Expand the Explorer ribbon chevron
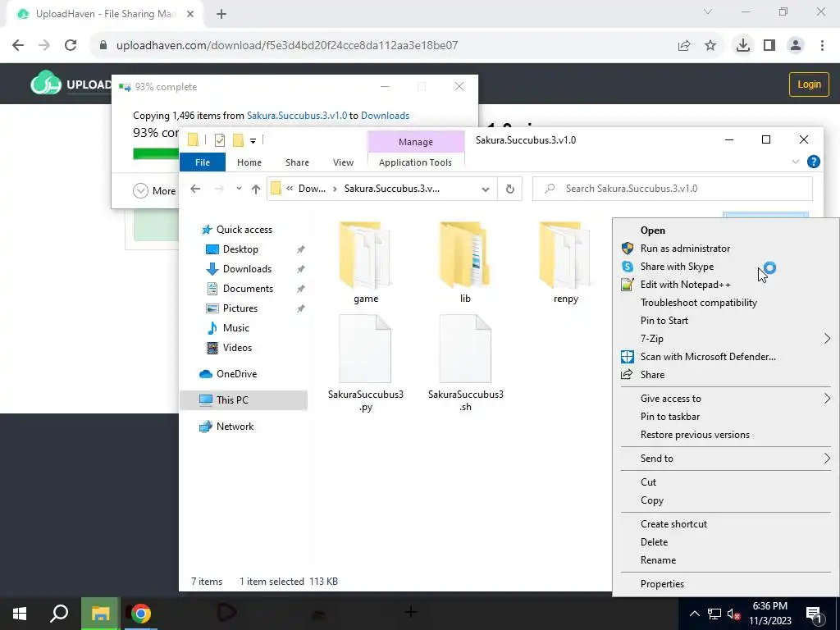Screen dimensions: 840x630 pos(796,162)
